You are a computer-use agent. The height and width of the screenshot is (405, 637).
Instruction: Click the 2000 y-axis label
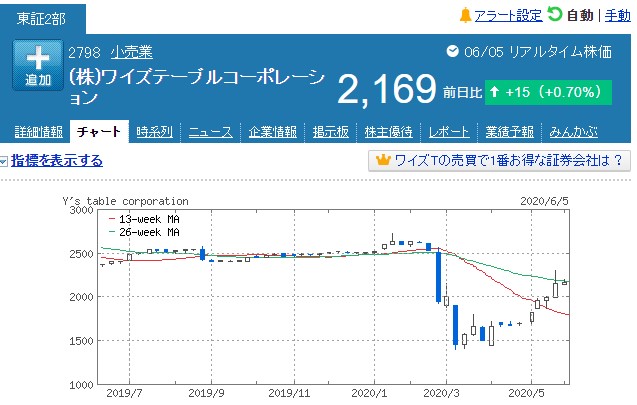pyautogui.click(x=81, y=297)
